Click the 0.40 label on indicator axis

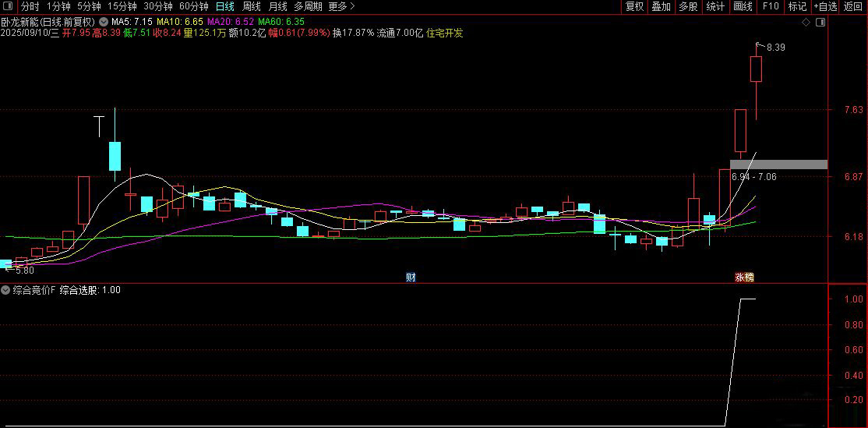coord(855,375)
